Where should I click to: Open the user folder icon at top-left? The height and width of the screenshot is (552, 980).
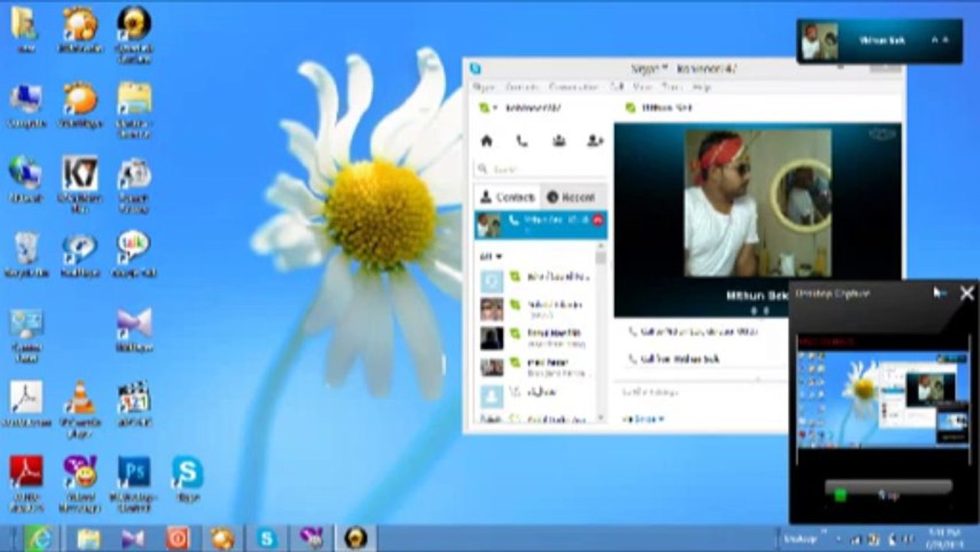tap(25, 29)
